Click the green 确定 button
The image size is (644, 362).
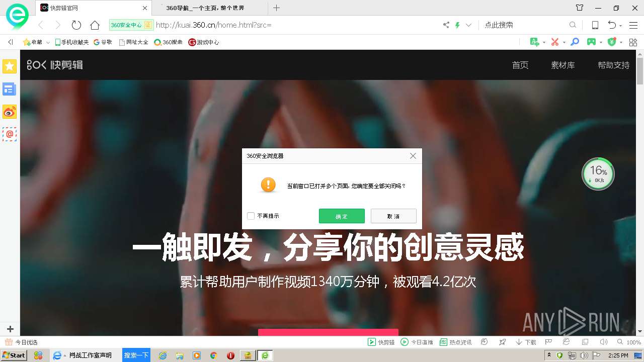pos(342,216)
